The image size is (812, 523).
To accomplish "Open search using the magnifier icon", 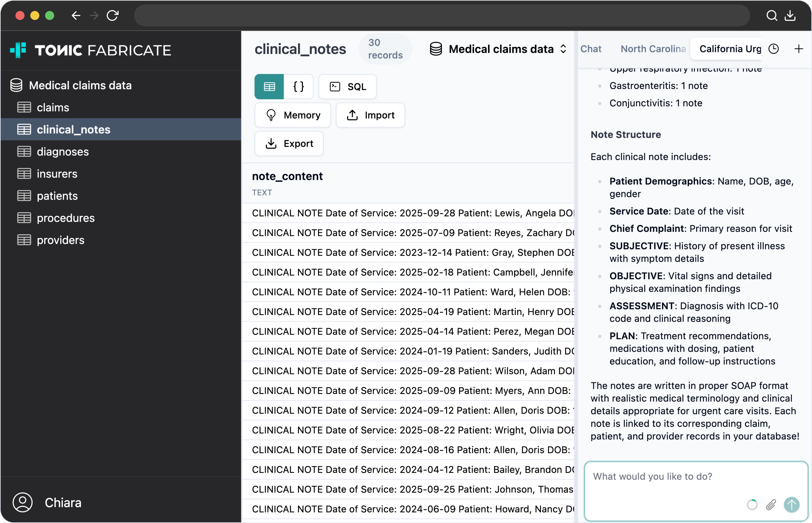I will [772, 15].
